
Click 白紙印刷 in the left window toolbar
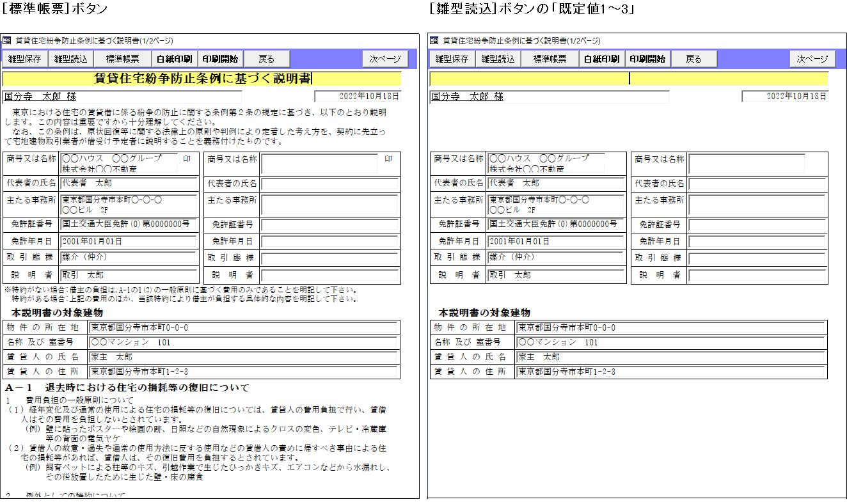tap(174, 59)
